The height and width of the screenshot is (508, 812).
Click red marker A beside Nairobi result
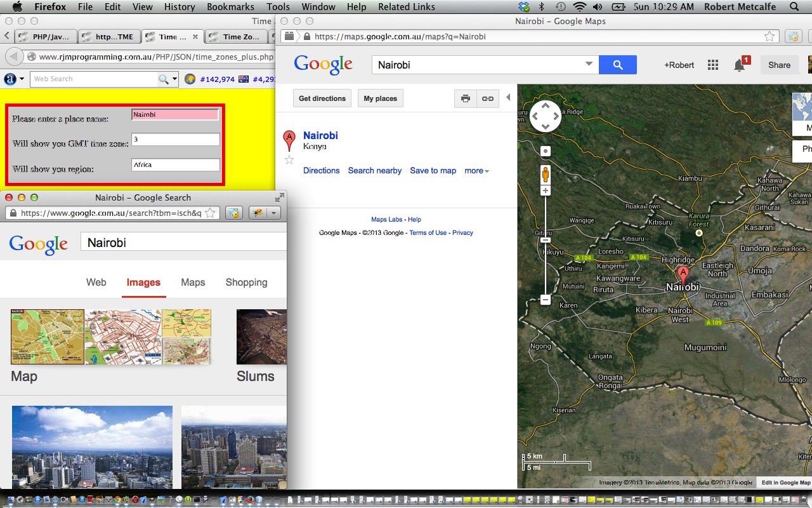click(x=289, y=140)
